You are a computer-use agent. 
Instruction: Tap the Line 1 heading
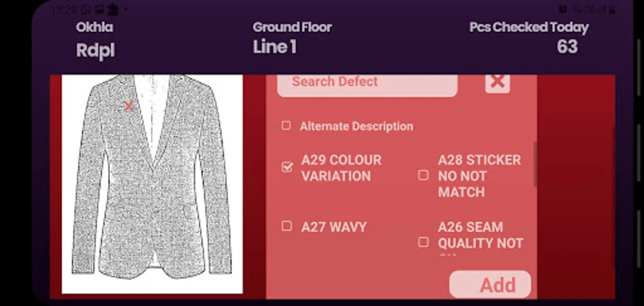click(274, 47)
